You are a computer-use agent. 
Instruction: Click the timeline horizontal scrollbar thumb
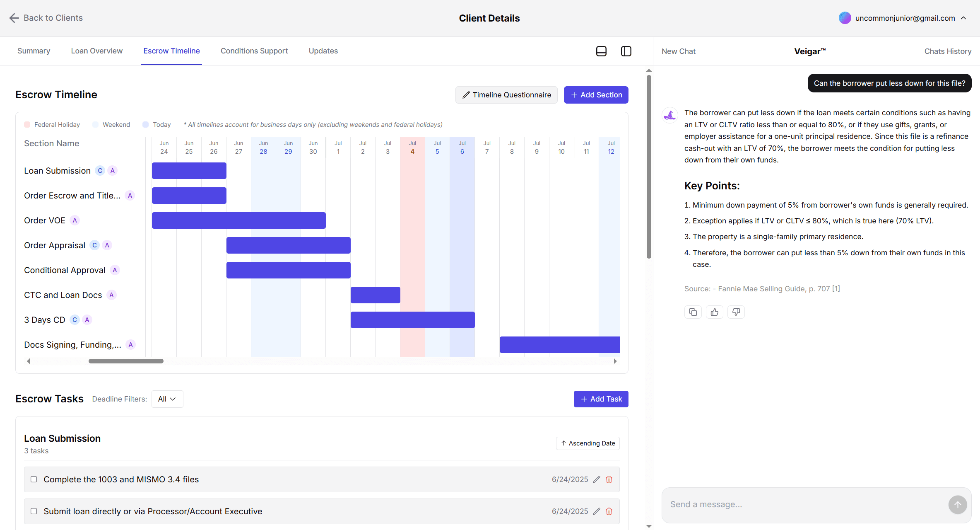pos(126,361)
